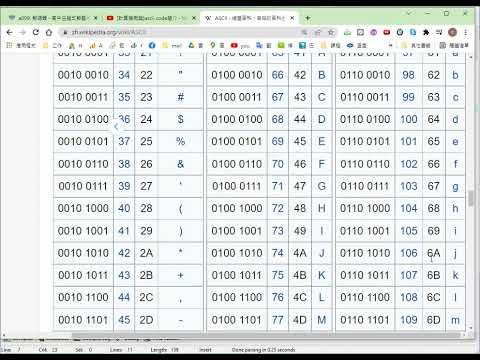
Task: Open the YouTube bookmark labeled you
Action: (240, 45)
